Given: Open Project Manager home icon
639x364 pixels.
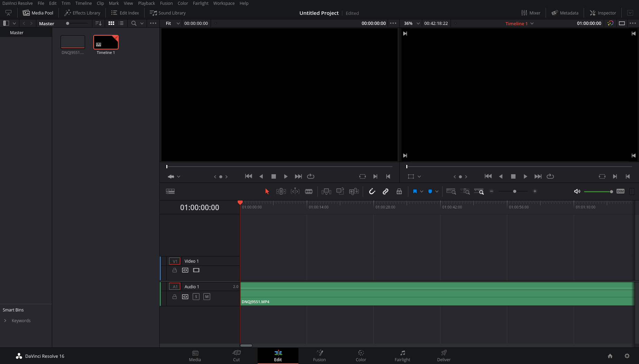Looking at the screenshot, I should pyautogui.click(x=610, y=356).
